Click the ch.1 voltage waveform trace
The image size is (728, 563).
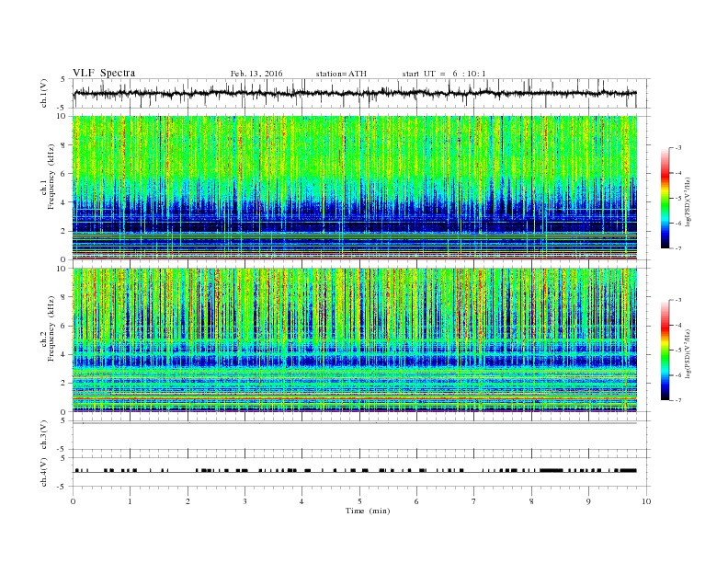tap(354, 93)
